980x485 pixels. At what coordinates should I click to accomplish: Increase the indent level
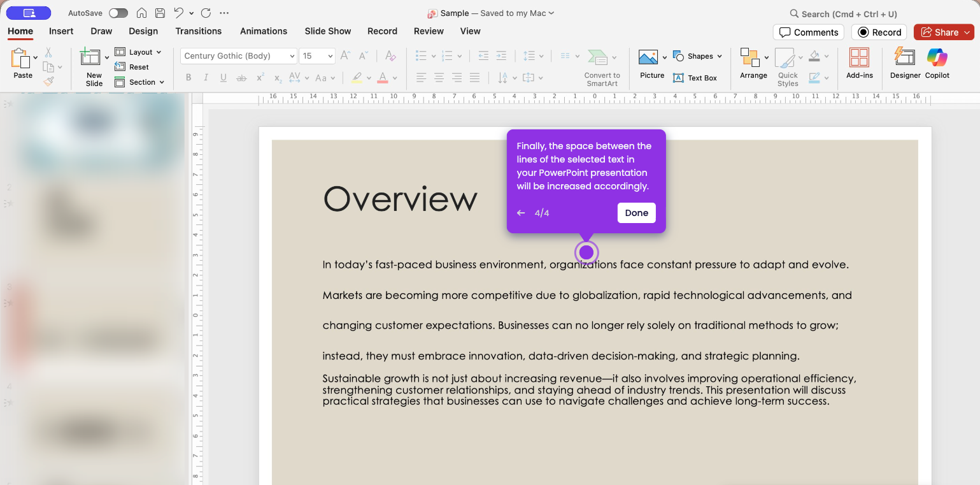[x=501, y=56]
